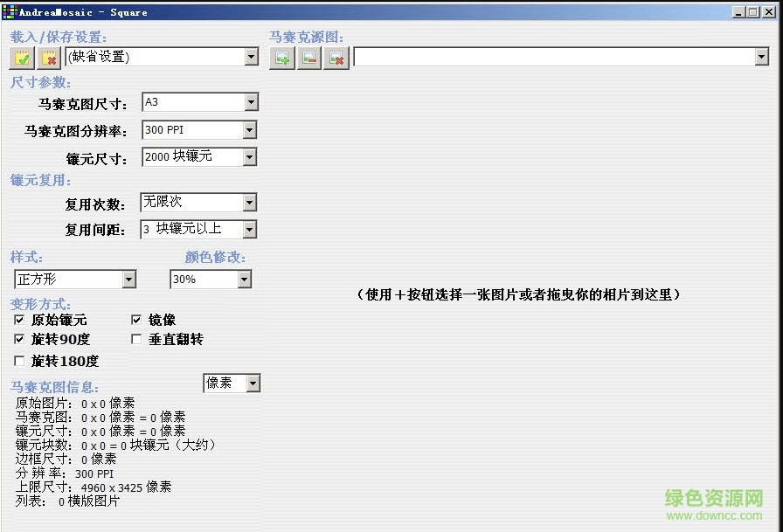Click the 变形方式 section heading

[x=40, y=304]
